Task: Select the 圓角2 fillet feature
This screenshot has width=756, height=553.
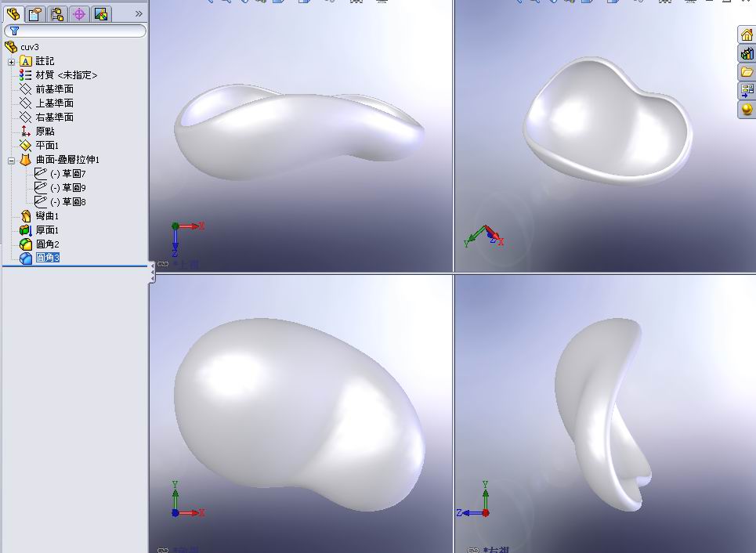Action: [x=47, y=244]
